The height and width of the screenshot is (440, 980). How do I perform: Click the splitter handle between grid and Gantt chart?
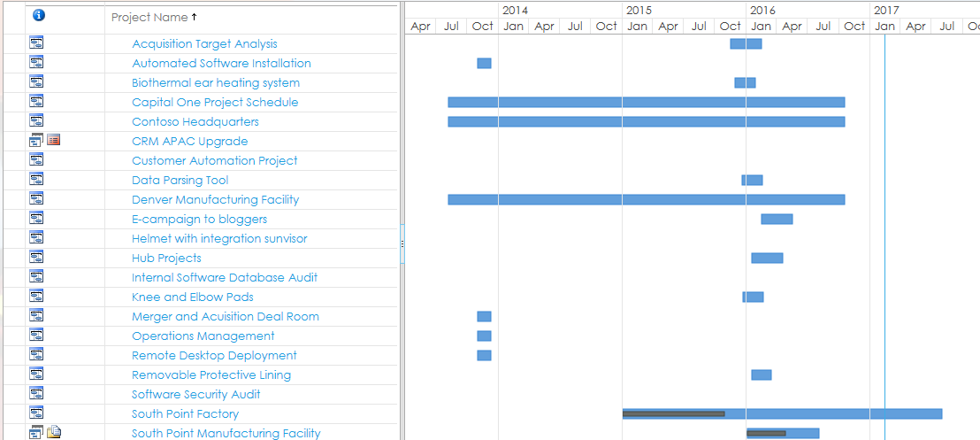(402, 243)
